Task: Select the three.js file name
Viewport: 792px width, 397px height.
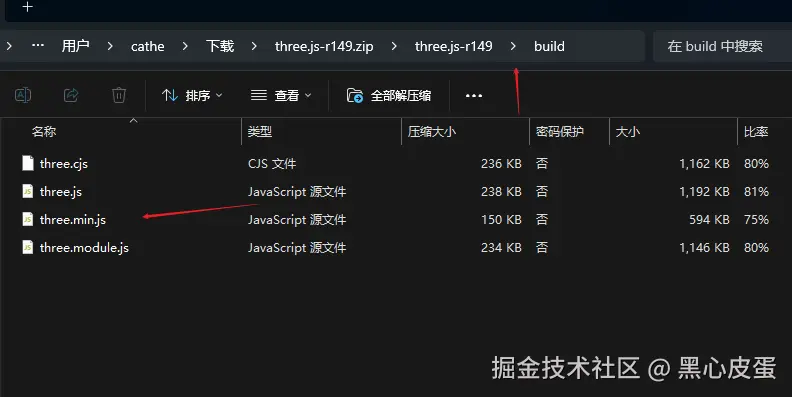Action: click(x=61, y=192)
